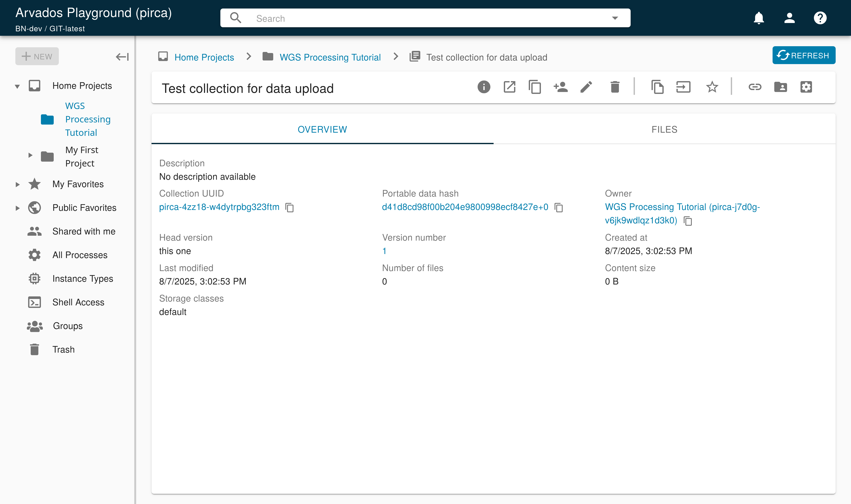
Task: Open Shell Access in sidebar
Action: click(x=78, y=302)
